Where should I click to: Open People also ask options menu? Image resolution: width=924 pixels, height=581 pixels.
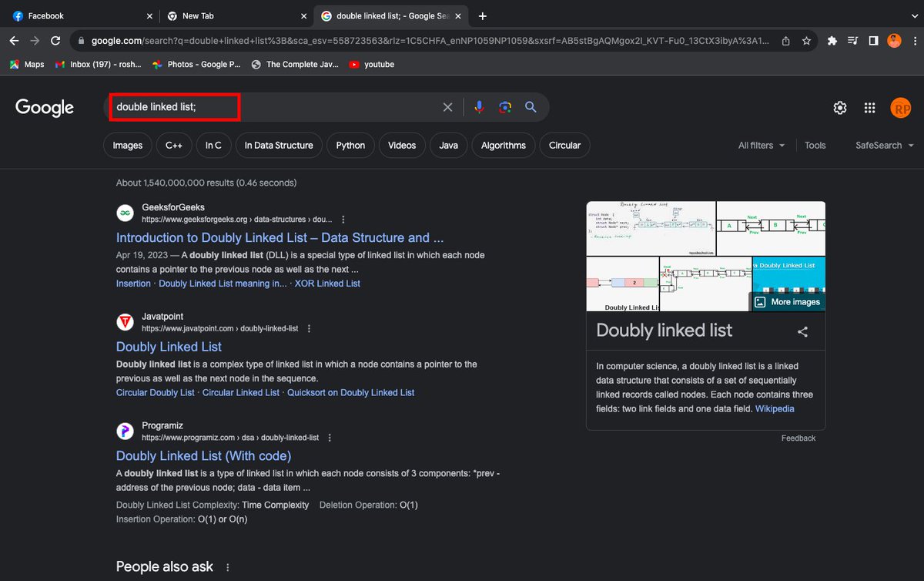[x=227, y=567]
